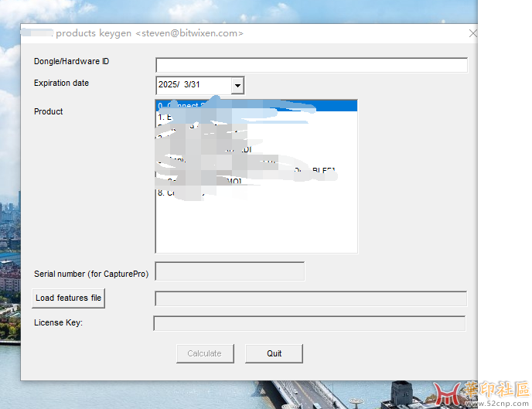Select product item 8 in the list

257,193
